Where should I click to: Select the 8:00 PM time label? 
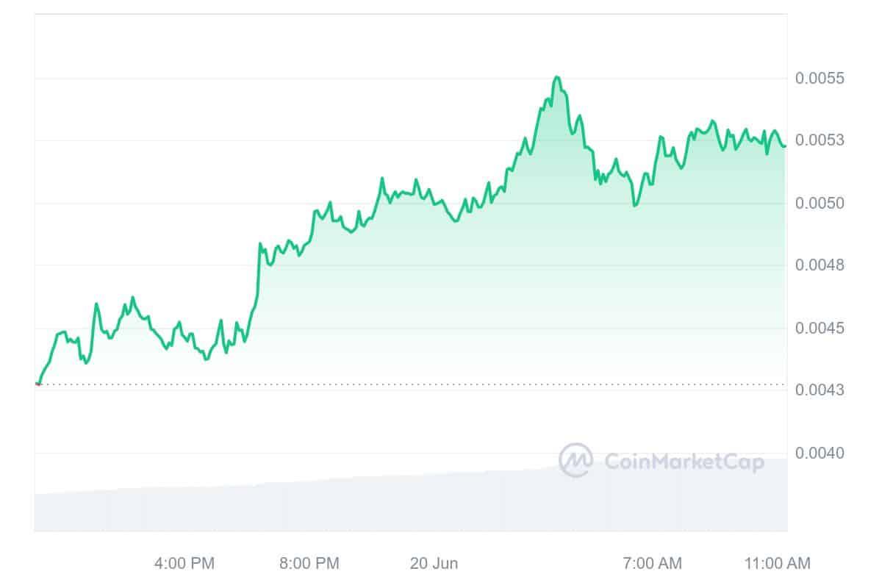309,564
